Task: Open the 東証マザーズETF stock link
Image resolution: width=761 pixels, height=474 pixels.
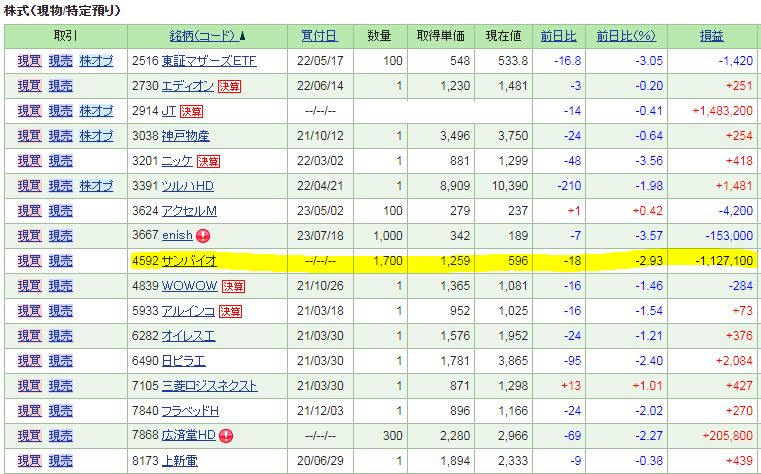Action: (209, 61)
